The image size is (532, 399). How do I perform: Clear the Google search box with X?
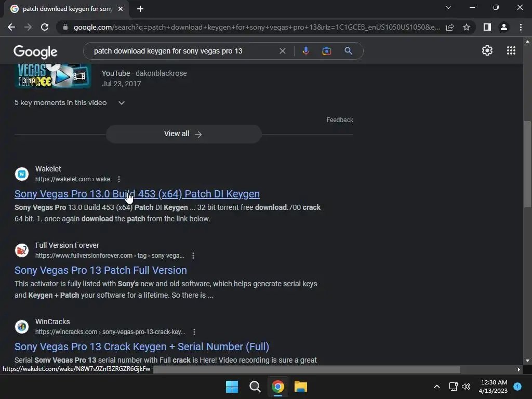pos(282,51)
